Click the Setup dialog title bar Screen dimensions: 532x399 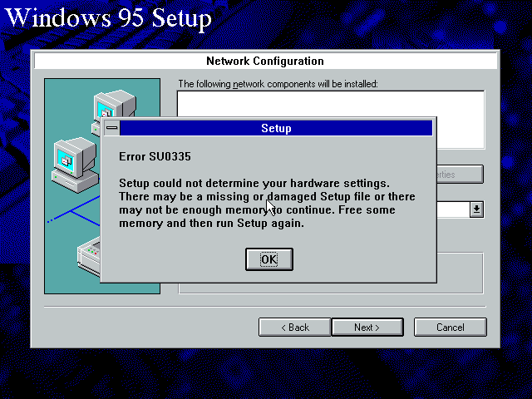click(276, 128)
